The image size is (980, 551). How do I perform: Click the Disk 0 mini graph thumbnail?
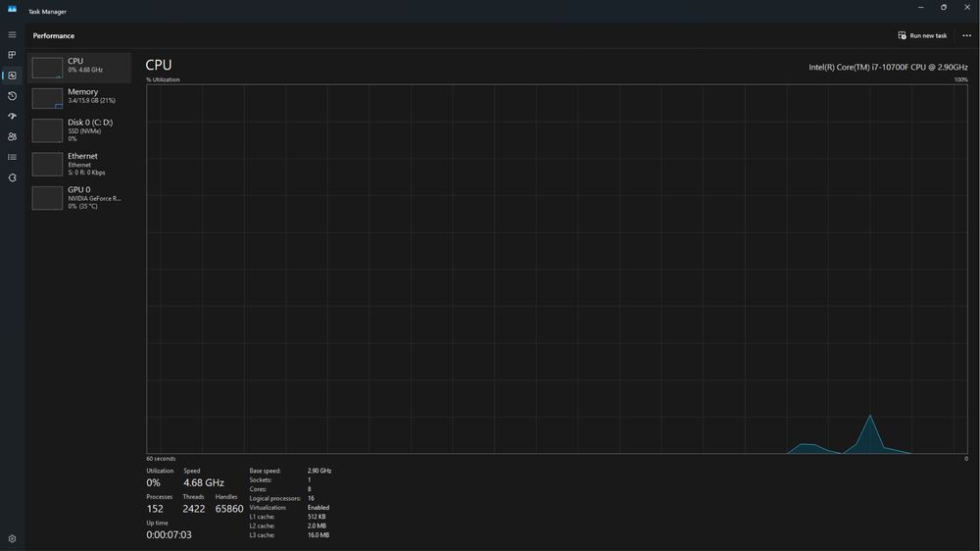(47, 130)
